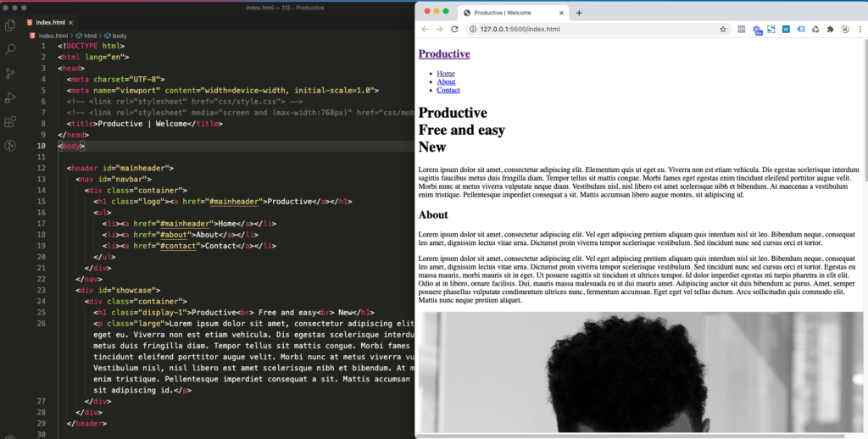Viewport: 868px width, 439px height.
Task: Click the blue S extension icon
Action: coord(771,30)
